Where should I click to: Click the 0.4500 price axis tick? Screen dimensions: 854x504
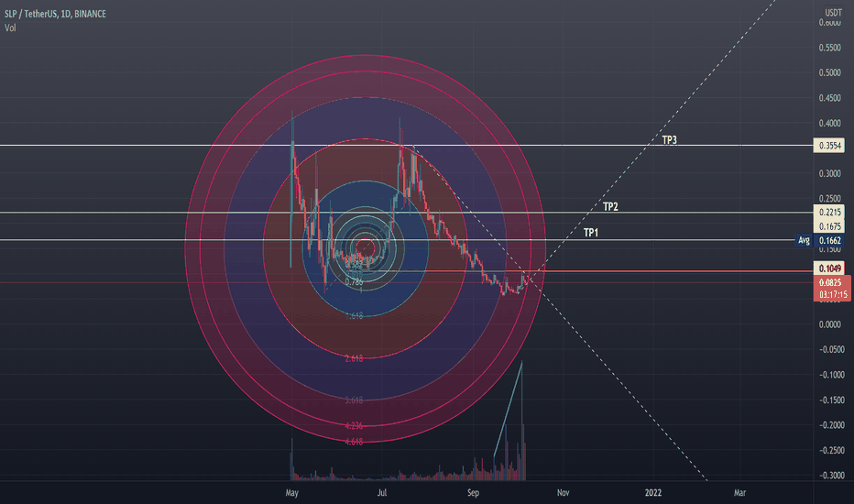[830, 98]
